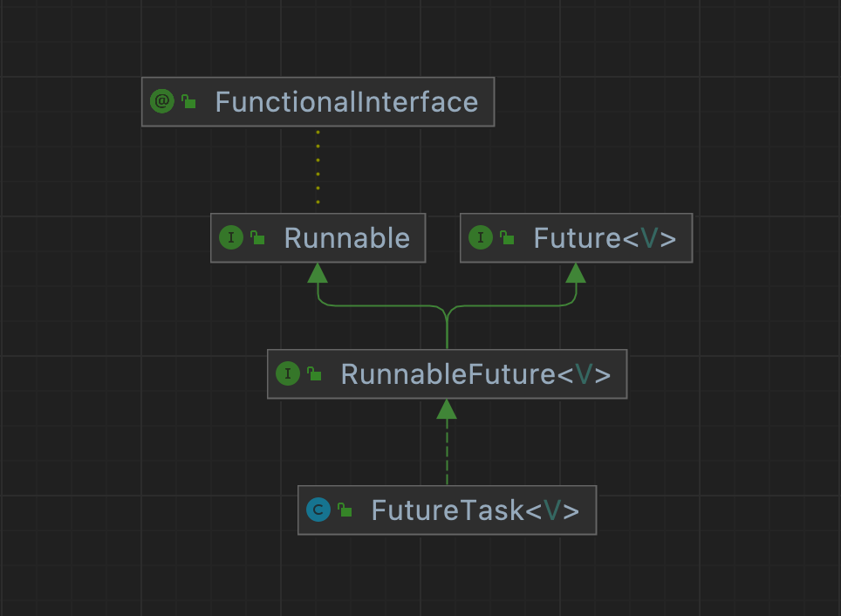
Task: Select the Future<V> node label
Action: 605,238
